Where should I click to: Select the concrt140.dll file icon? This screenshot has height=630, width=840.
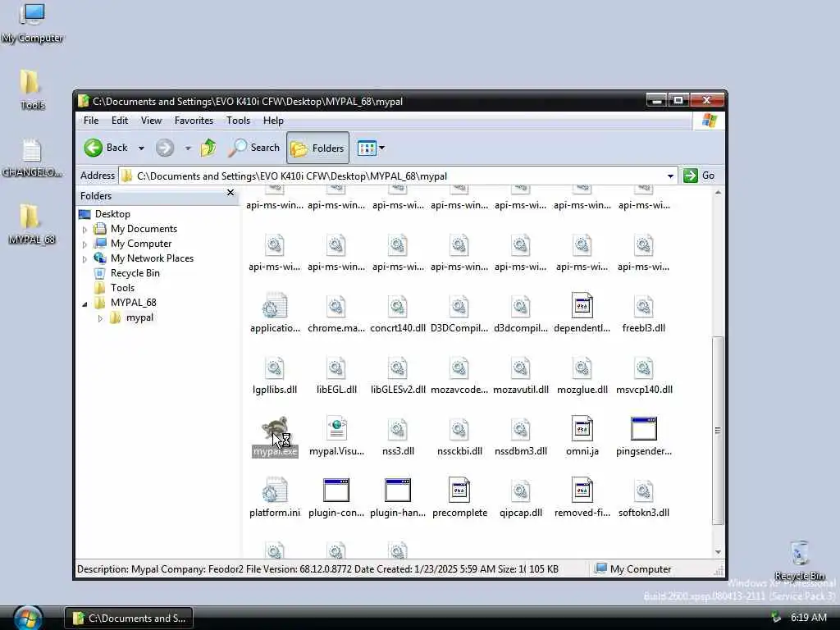(398, 306)
